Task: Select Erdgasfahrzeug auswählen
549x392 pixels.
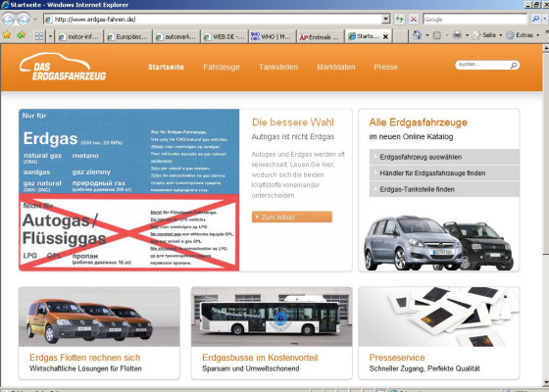Action: tap(444, 157)
